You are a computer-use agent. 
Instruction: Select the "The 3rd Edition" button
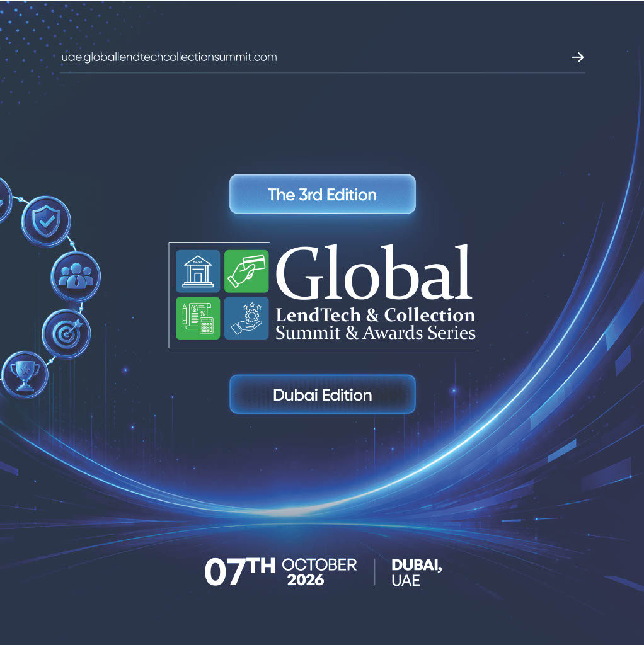(x=322, y=194)
